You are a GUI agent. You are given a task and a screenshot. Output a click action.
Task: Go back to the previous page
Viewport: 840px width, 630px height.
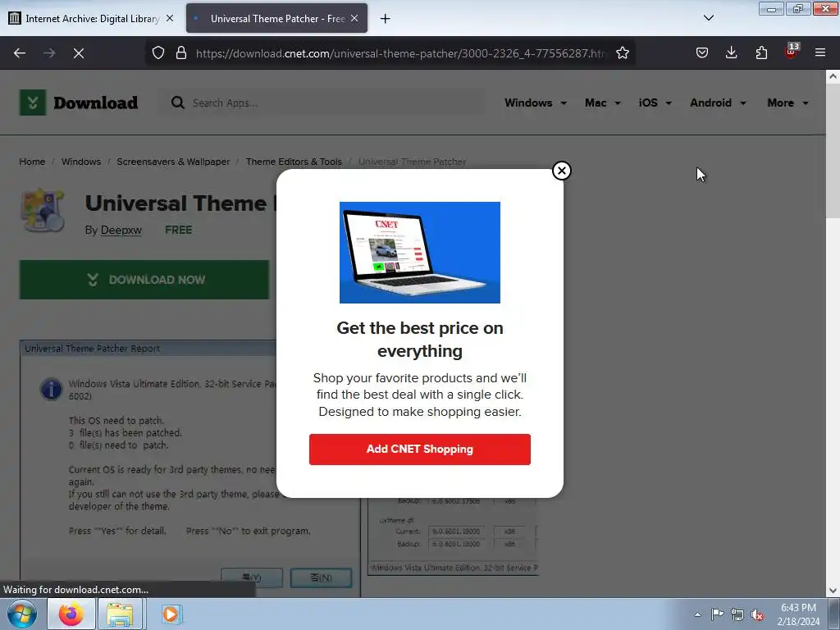(x=20, y=53)
